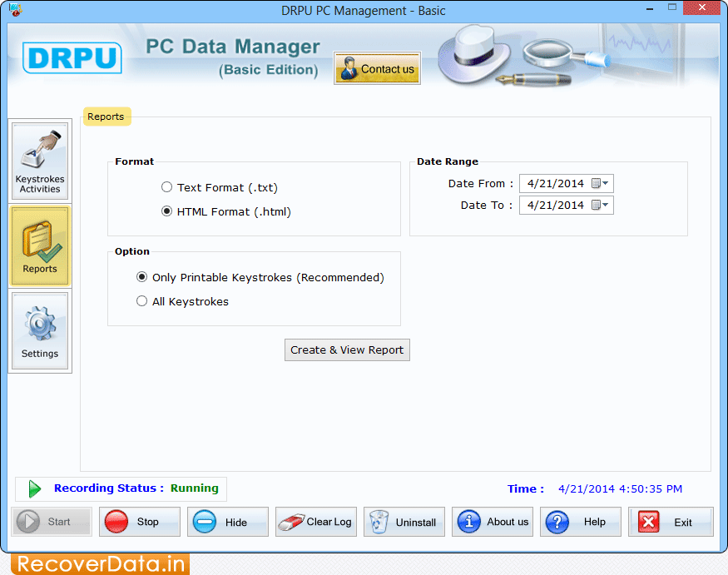
Task: Click the Recording Status label
Action: pos(109,488)
